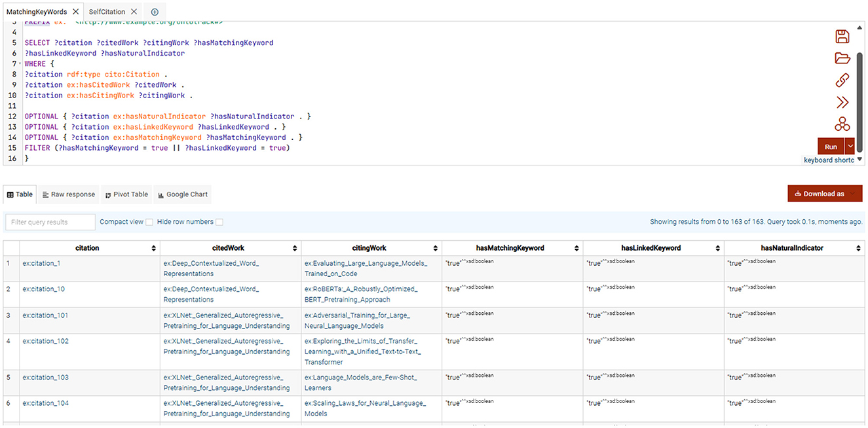
Task: Close the MatchingKeyWords tab
Action: 75,12
